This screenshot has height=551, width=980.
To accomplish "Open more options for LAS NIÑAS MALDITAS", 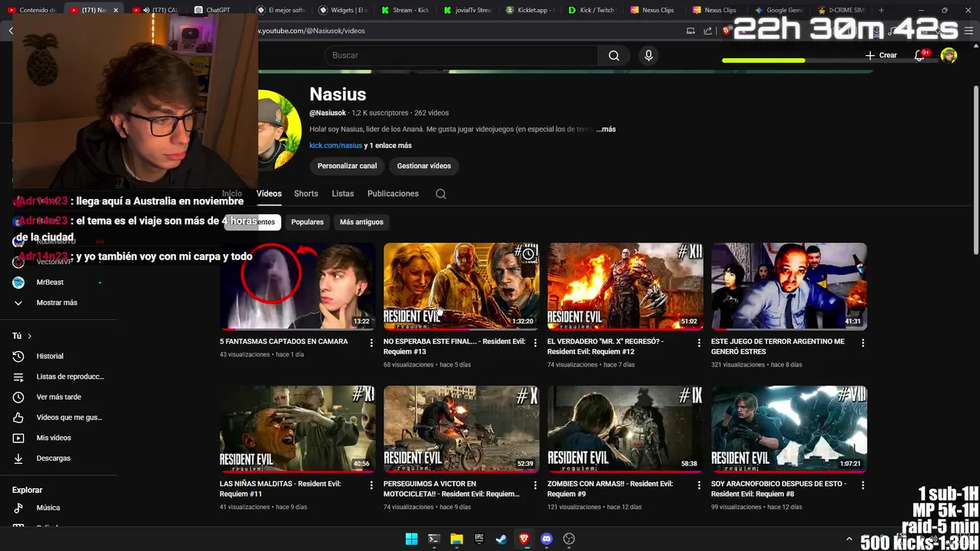I will pyautogui.click(x=371, y=485).
